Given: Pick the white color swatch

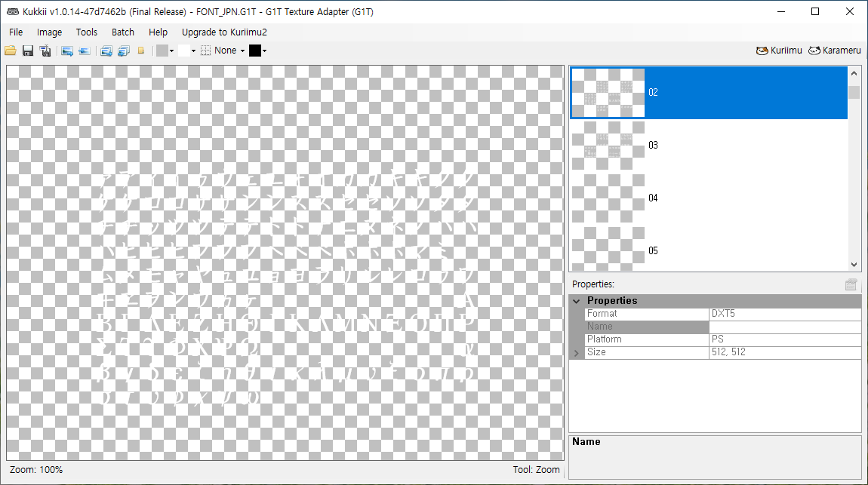Looking at the screenshot, I should click(x=183, y=51).
